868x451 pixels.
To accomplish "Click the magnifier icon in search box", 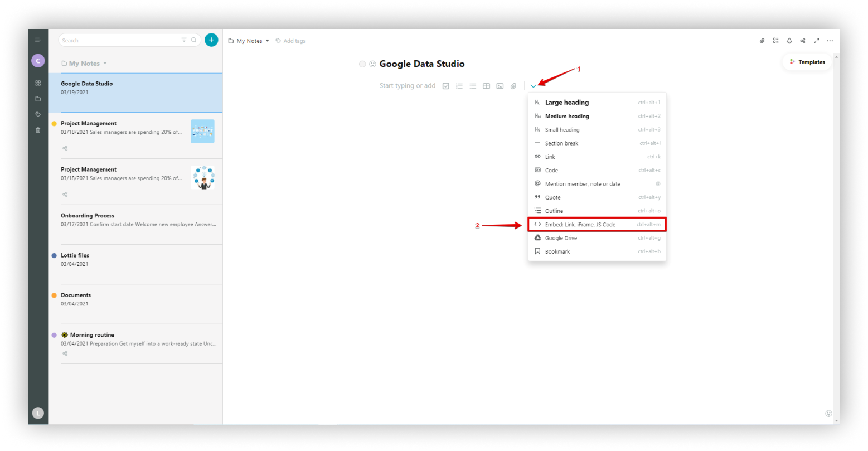I will coord(194,40).
